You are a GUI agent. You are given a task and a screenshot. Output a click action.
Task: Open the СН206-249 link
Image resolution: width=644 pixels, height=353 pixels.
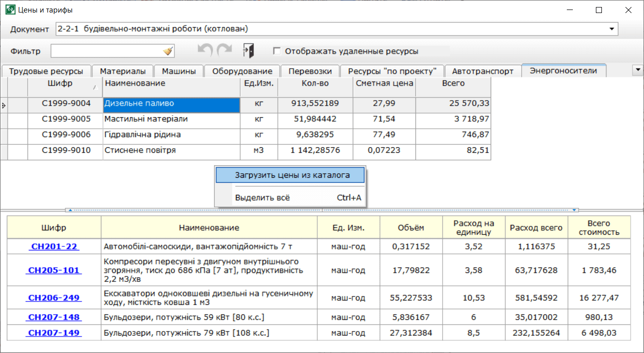click(x=54, y=297)
